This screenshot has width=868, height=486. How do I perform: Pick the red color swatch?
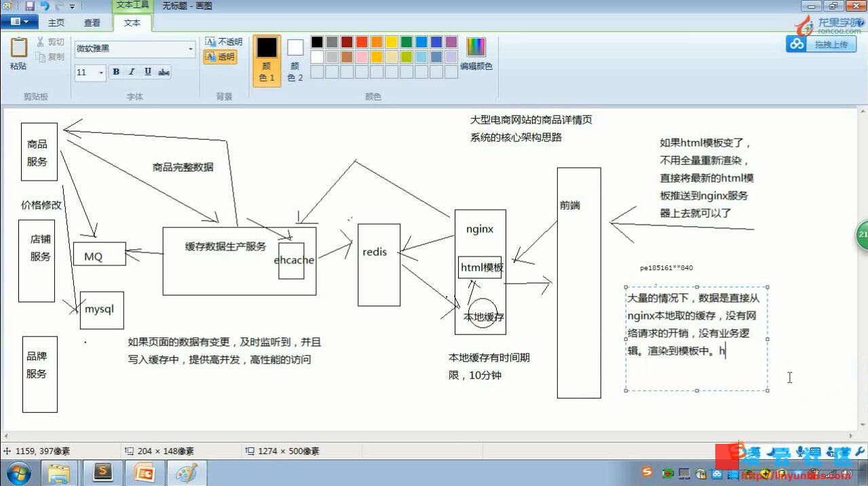(362, 42)
